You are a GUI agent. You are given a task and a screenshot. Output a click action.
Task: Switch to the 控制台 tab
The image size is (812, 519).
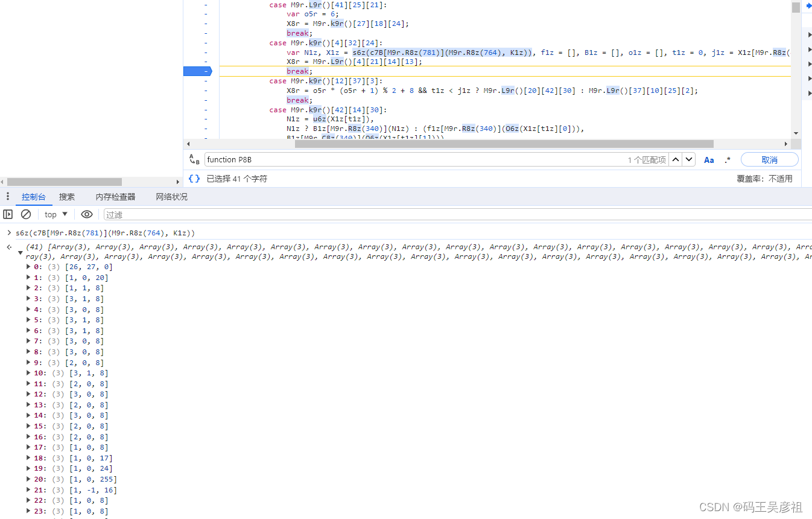point(34,197)
